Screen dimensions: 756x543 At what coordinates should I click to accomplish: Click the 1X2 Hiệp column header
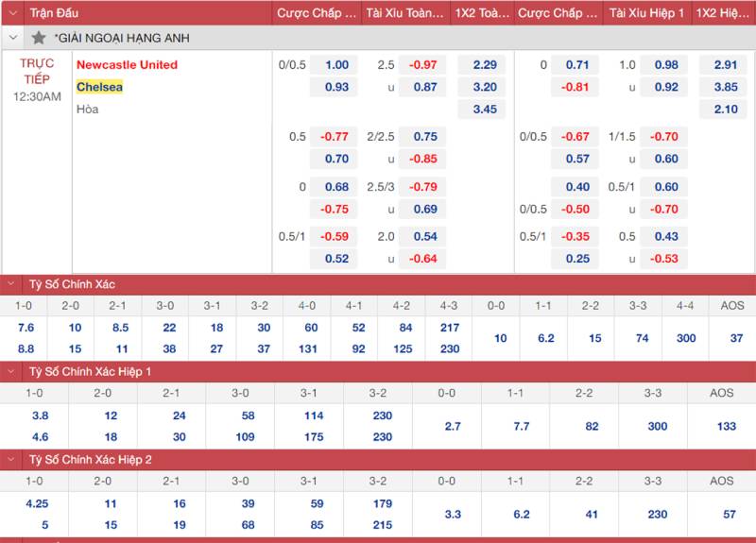(724, 13)
